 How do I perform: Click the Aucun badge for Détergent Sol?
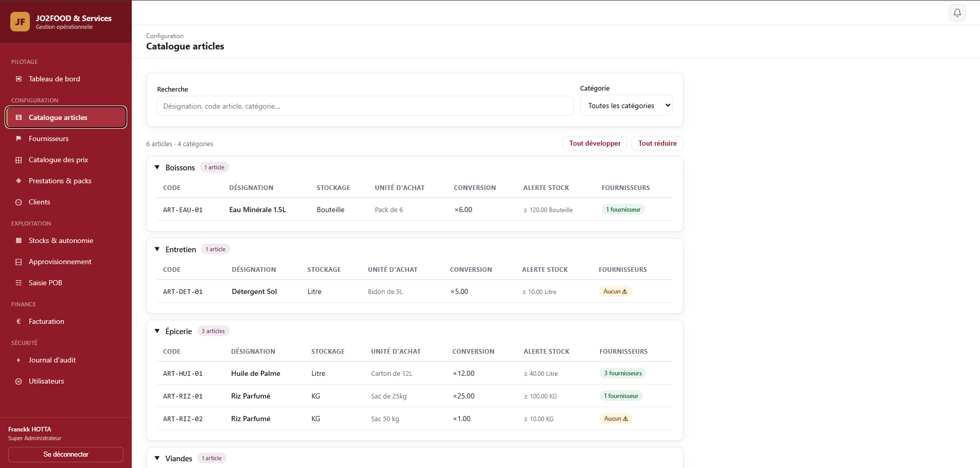click(615, 291)
